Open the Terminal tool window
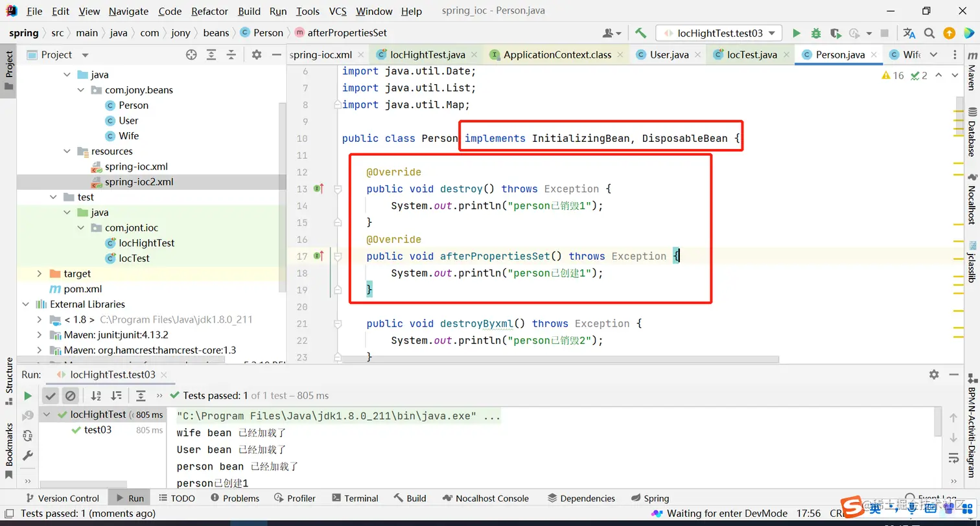 (355, 498)
